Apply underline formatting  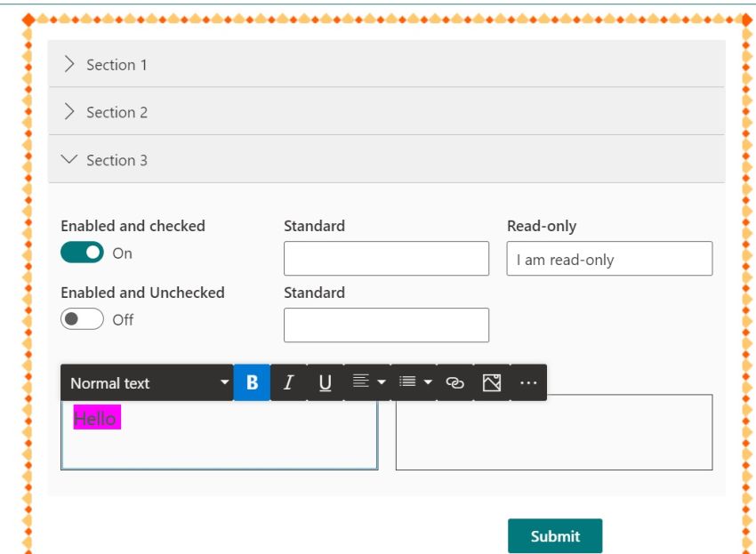(324, 382)
